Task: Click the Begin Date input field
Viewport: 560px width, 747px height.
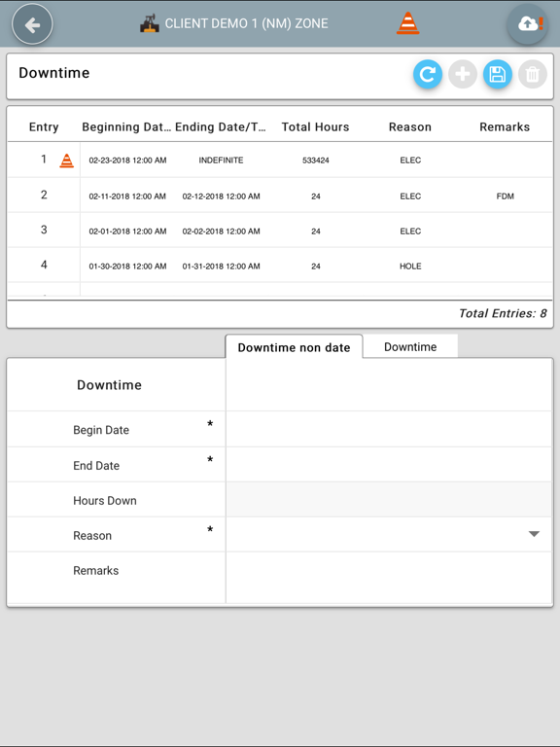Action: click(x=389, y=429)
